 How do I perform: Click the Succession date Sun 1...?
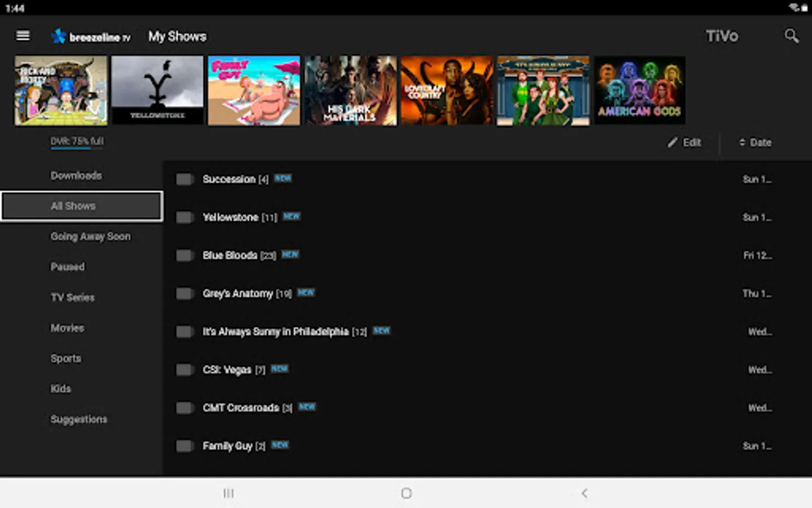point(757,179)
